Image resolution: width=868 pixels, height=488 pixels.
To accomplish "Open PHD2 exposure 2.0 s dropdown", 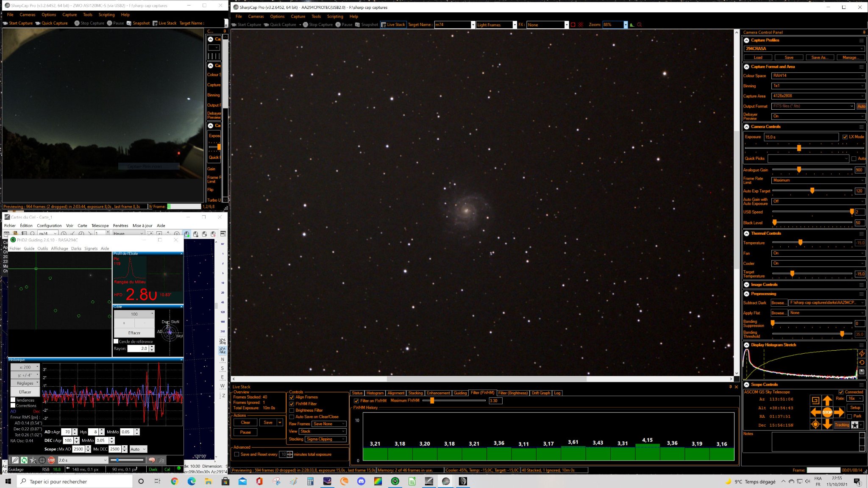I will pos(83,460).
